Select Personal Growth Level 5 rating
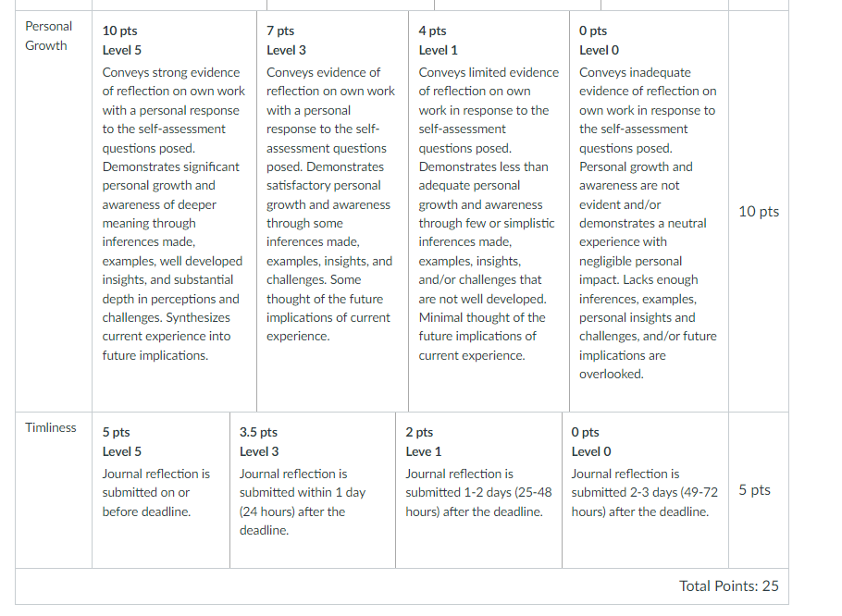The height and width of the screenshot is (616, 842). pyautogui.click(x=174, y=212)
